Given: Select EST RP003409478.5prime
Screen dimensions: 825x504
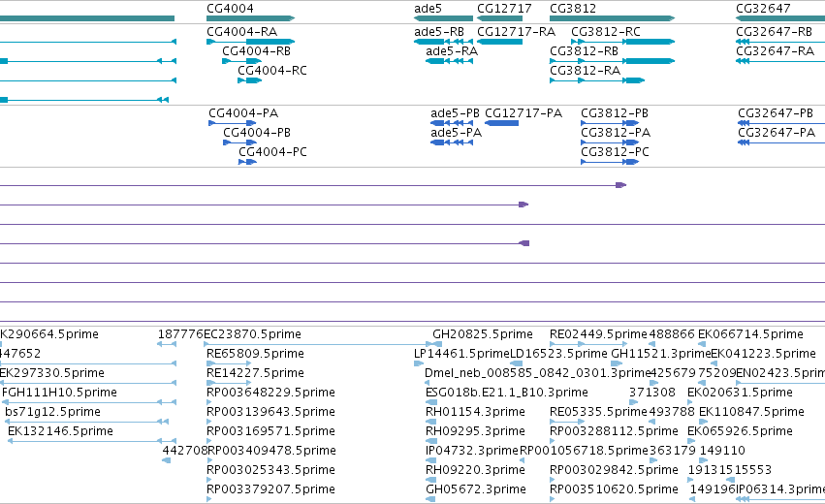Looking at the screenshot, I should pyautogui.click(x=271, y=451).
